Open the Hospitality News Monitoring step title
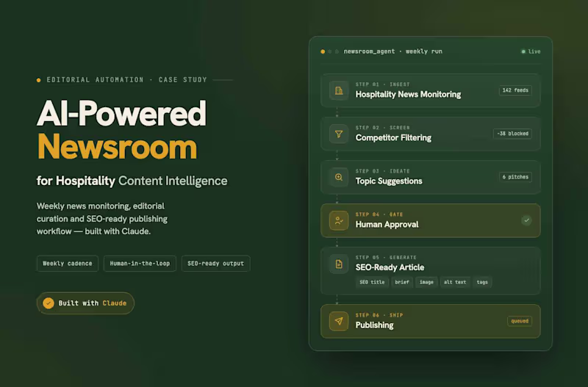 408,95
